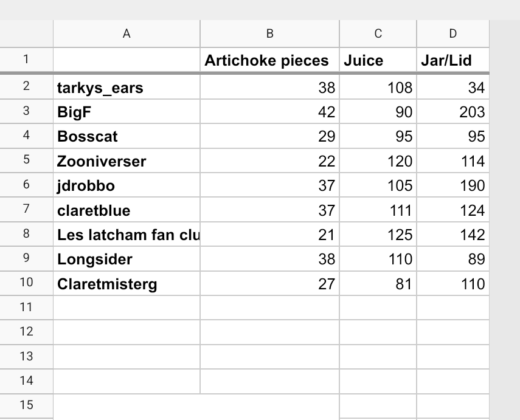Click the row 5 header
Screen dimensions: 520x420
[26, 161]
